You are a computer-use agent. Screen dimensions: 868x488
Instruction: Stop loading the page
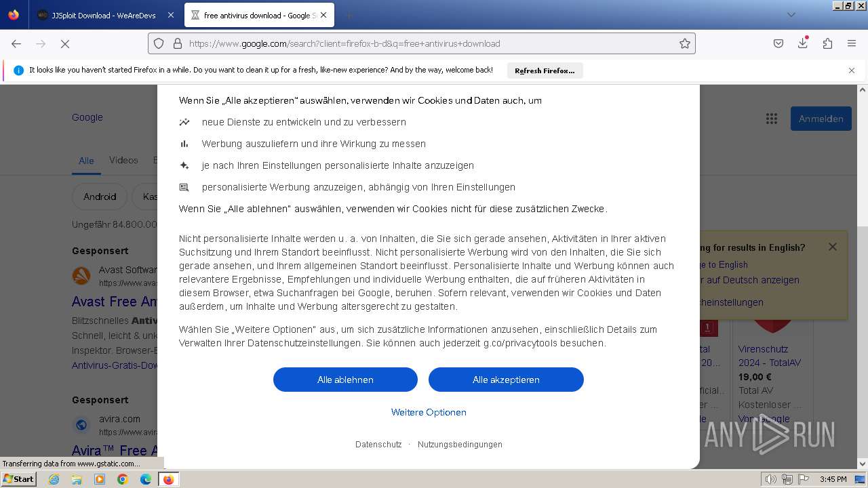pos(65,43)
